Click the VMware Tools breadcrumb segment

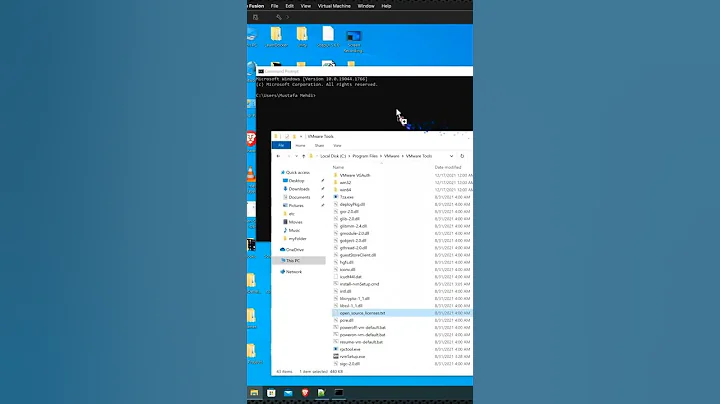[419, 156]
